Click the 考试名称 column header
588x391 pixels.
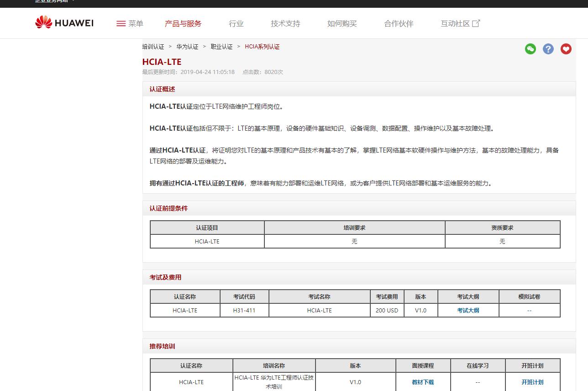coord(319,296)
